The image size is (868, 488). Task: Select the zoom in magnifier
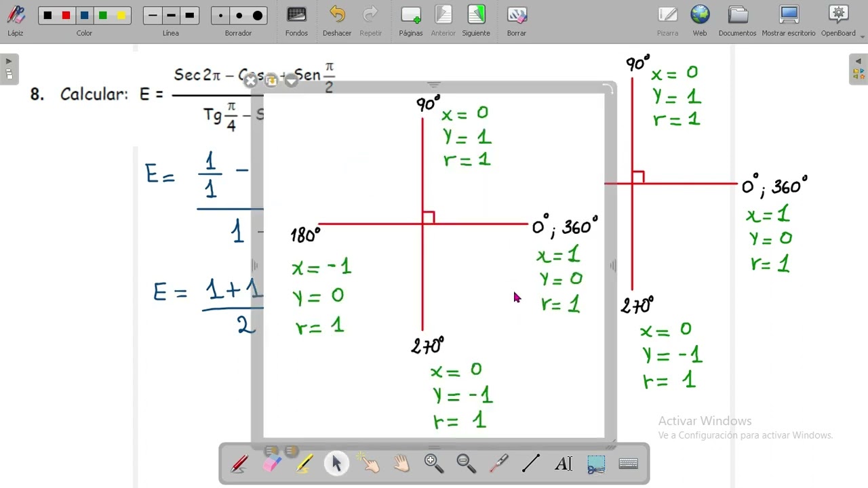coord(433,464)
